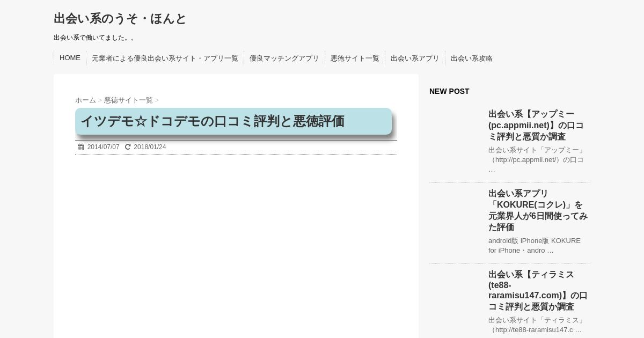Click 悪徳サイト一覧 breadcrumb link
This screenshot has width=644, height=338.
click(x=128, y=100)
